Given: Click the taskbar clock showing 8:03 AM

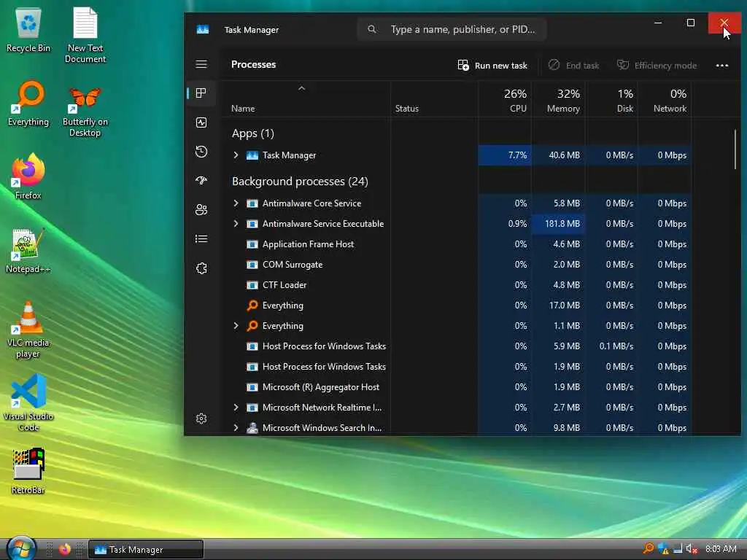Looking at the screenshot, I should click(721, 549).
